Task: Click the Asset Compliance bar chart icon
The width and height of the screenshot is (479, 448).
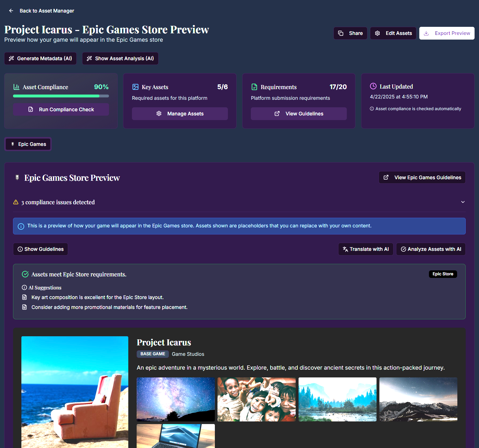Action: [x=16, y=87]
